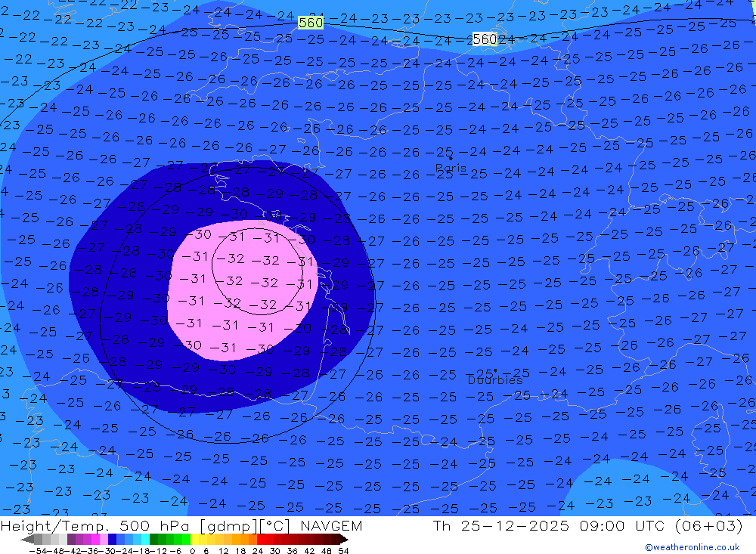The image size is (756, 554).
Task: Pick the bright red legend swatch
Action: pyautogui.click(x=261, y=540)
